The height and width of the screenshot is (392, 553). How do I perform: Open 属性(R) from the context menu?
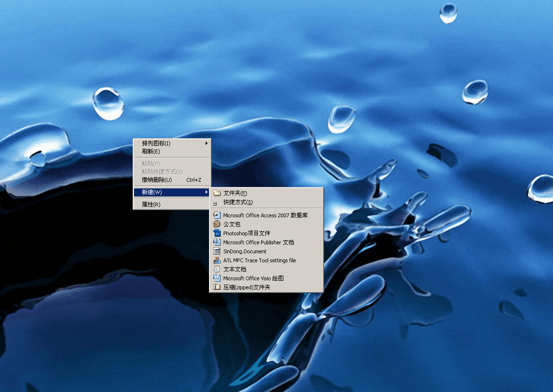tap(172, 204)
